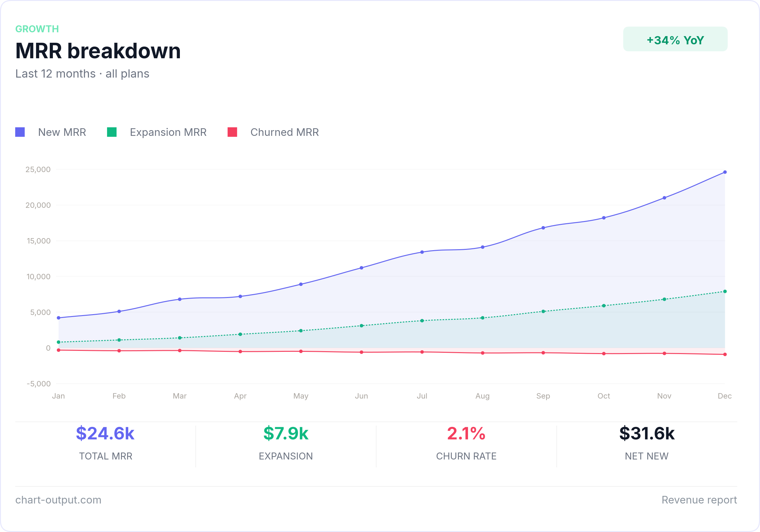The width and height of the screenshot is (760, 532).
Task: Click the $7.9k Expansion stat
Action: tap(286, 434)
